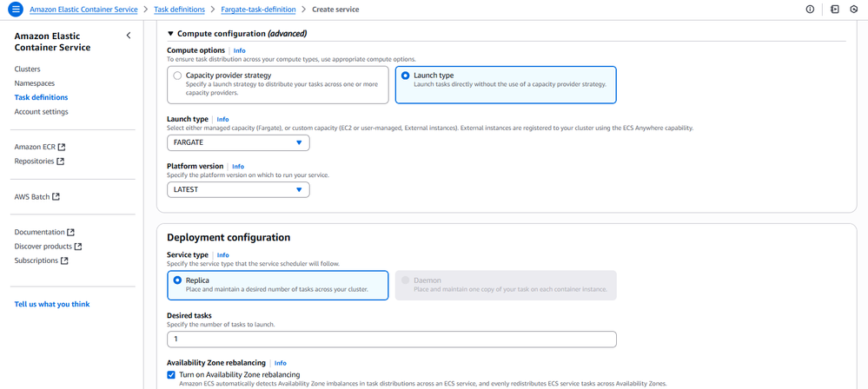Click the info circle icon in header
868x389 pixels.
coord(810,10)
